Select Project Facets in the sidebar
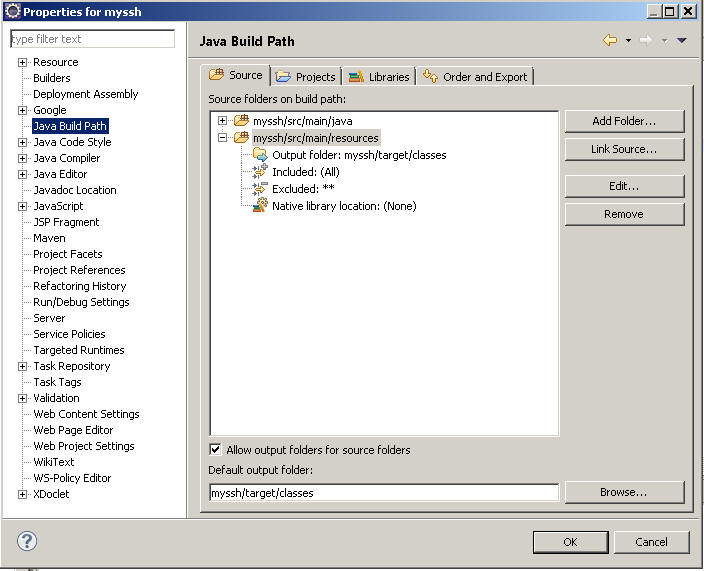Screen dimensions: 704x571 pos(68,254)
